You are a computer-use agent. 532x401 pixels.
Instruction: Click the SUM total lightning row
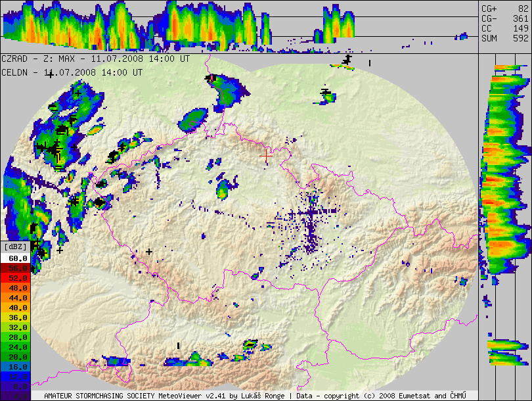[x=504, y=39]
